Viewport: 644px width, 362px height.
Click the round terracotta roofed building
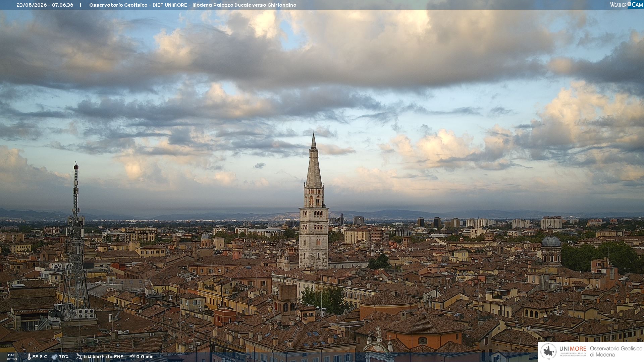[x=389, y=304]
